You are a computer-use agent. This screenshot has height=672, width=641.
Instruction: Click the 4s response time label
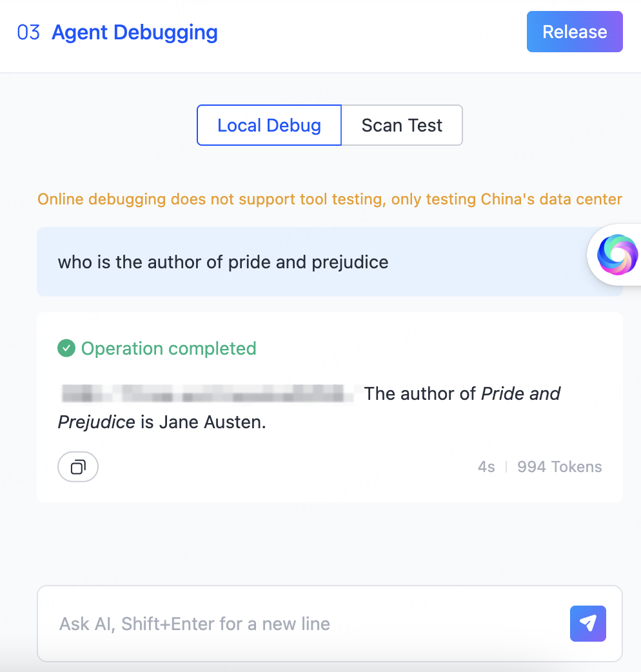coord(486,467)
